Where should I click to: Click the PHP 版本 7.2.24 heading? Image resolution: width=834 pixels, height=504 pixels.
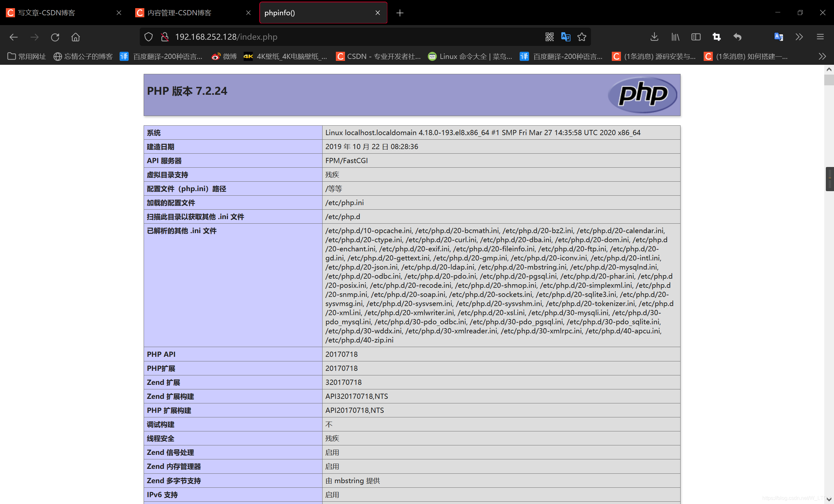tap(187, 91)
